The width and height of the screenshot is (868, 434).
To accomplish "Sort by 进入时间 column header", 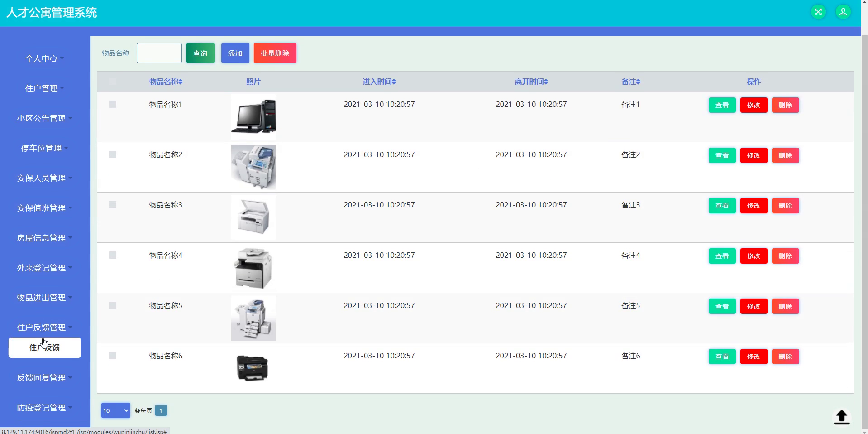I will click(379, 82).
